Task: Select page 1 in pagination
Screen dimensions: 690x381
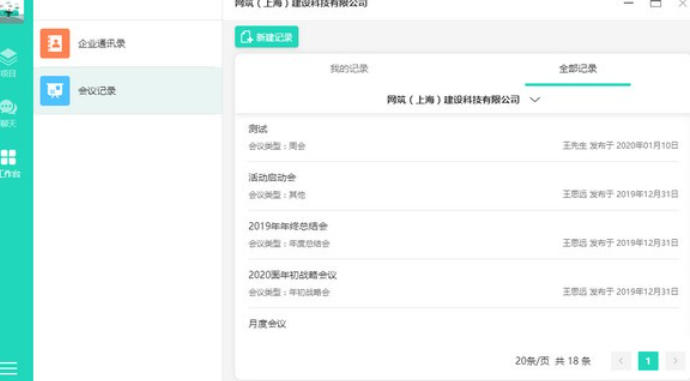Action: 648,361
